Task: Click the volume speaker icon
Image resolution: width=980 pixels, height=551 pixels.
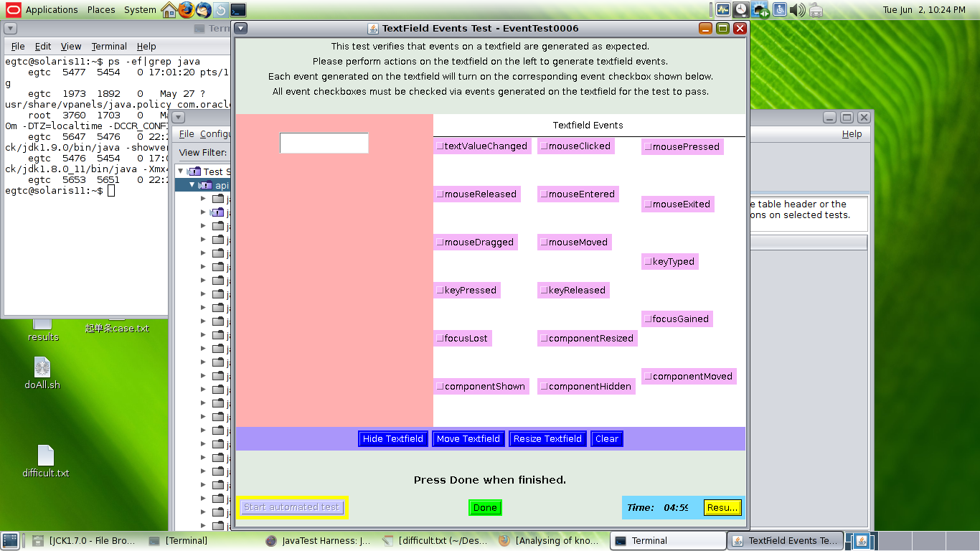Action: pyautogui.click(x=797, y=10)
